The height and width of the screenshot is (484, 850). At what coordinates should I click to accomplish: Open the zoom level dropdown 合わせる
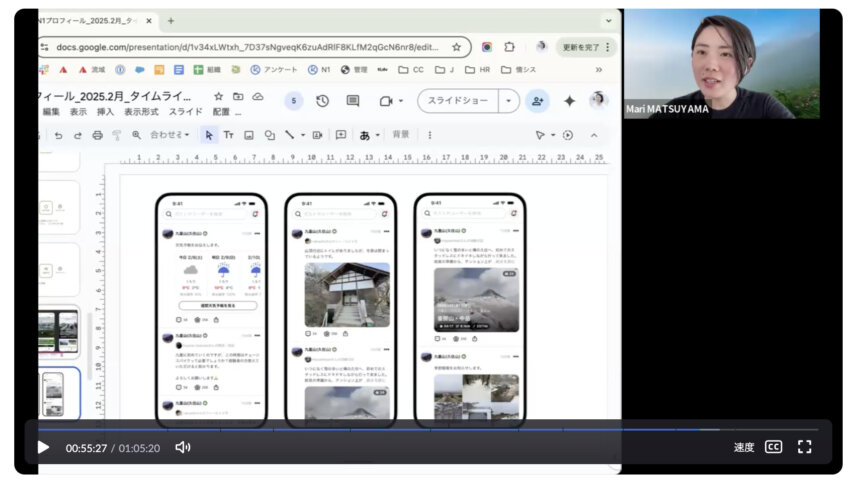pos(169,135)
